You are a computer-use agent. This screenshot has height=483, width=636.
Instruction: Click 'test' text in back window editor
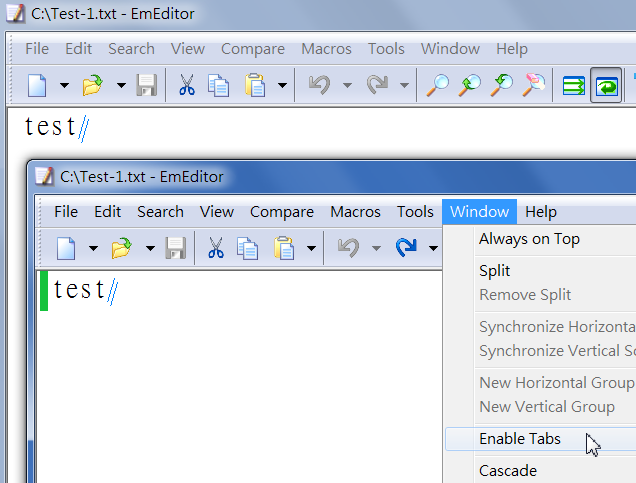pyautogui.click(x=50, y=127)
